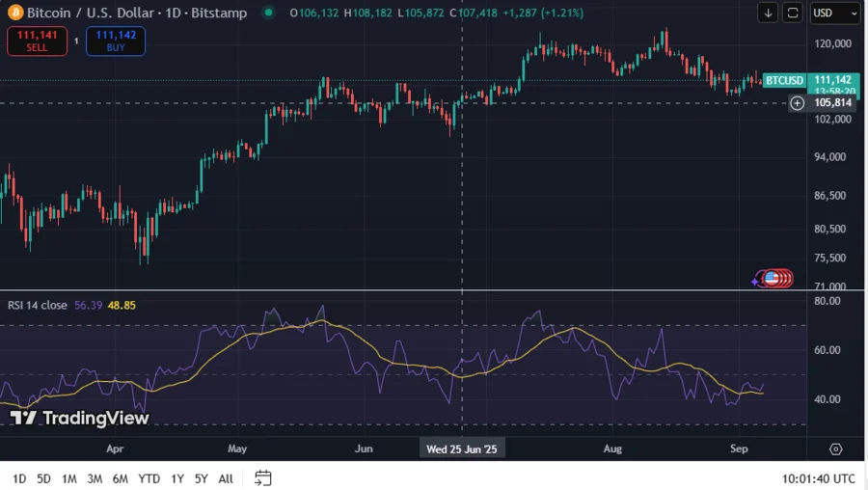Select the 1Y time range
This screenshot has width=868, height=490.
tap(177, 478)
